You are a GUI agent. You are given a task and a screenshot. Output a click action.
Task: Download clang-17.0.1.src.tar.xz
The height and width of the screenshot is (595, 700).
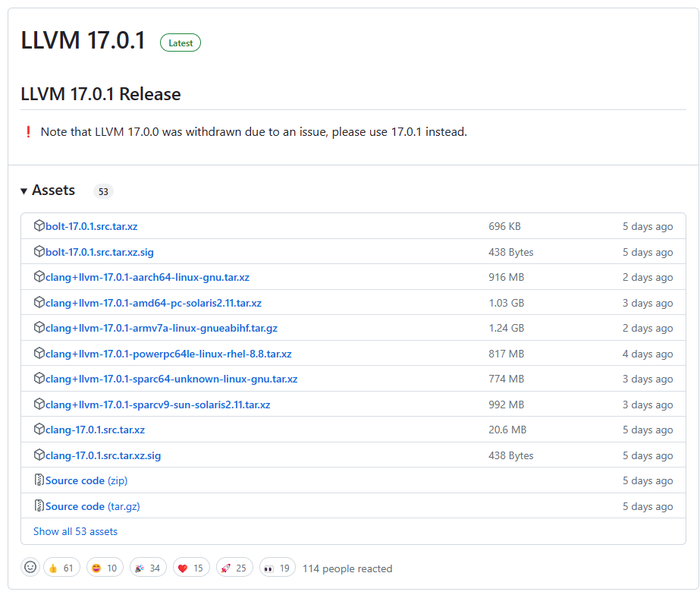(95, 430)
